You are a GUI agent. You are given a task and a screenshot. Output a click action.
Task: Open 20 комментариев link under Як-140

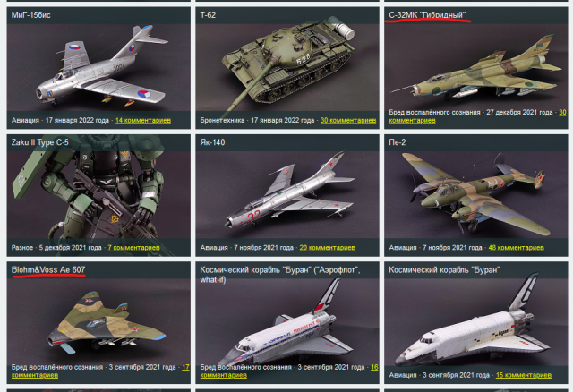click(x=328, y=248)
